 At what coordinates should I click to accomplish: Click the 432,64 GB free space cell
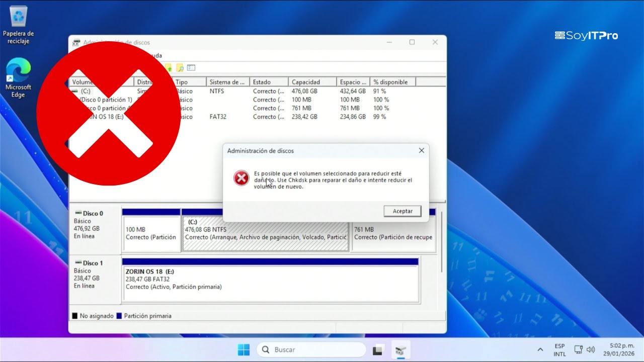[353, 91]
